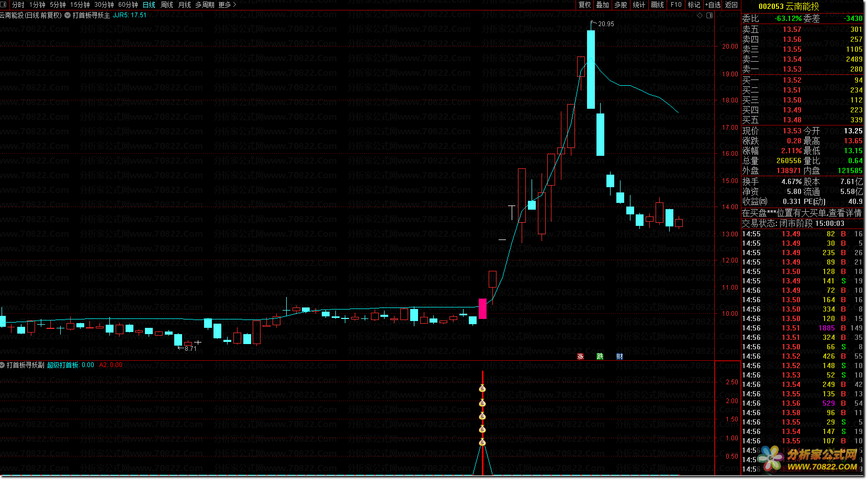Click 今开 13.25 value

point(853,131)
